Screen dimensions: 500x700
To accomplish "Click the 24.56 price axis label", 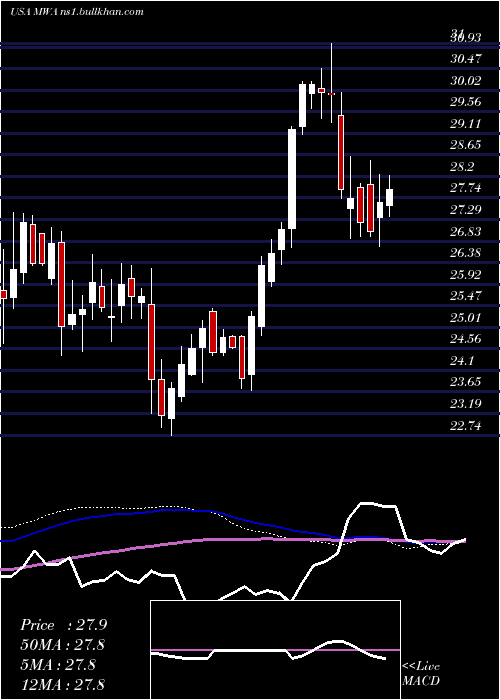I will (466, 339).
